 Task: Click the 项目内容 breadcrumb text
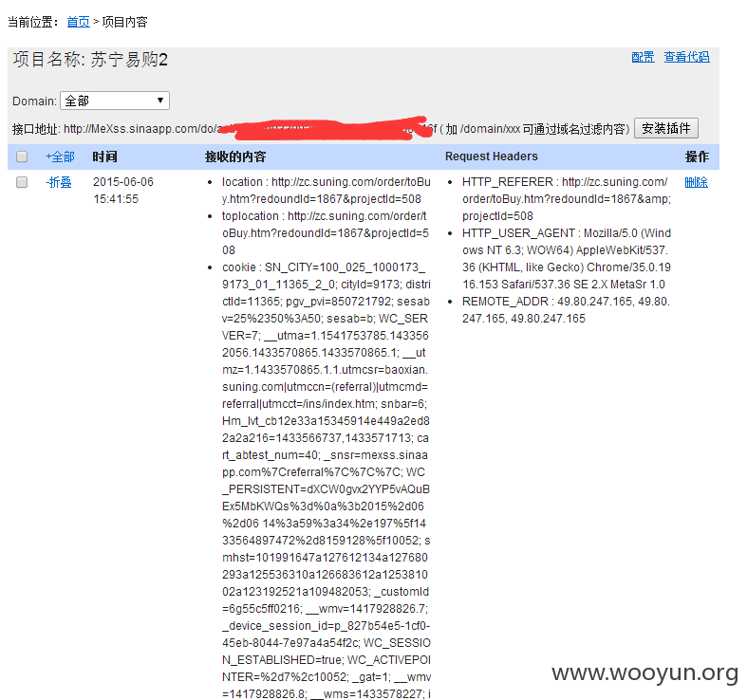pyautogui.click(x=125, y=22)
